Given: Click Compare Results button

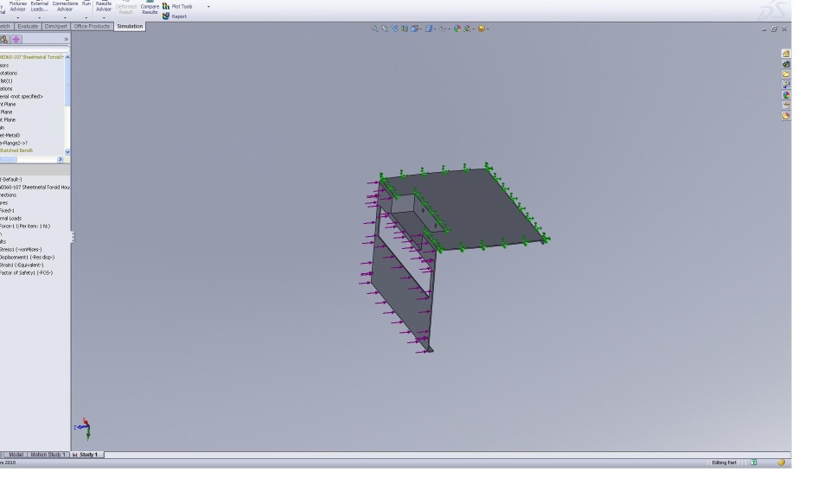Looking at the screenshot, I should tap(150, 7).
